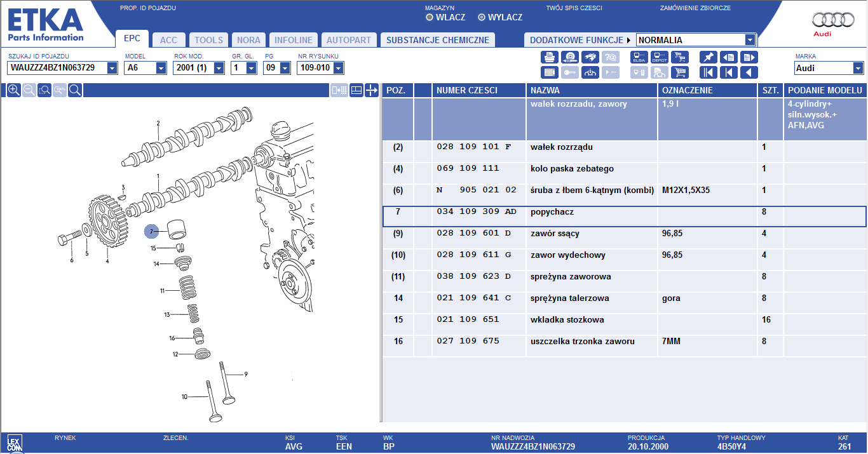Open the Gr. Gl. dropdown showing 1
The height and width of the screenshot is (454, 868).
(251, 68)
